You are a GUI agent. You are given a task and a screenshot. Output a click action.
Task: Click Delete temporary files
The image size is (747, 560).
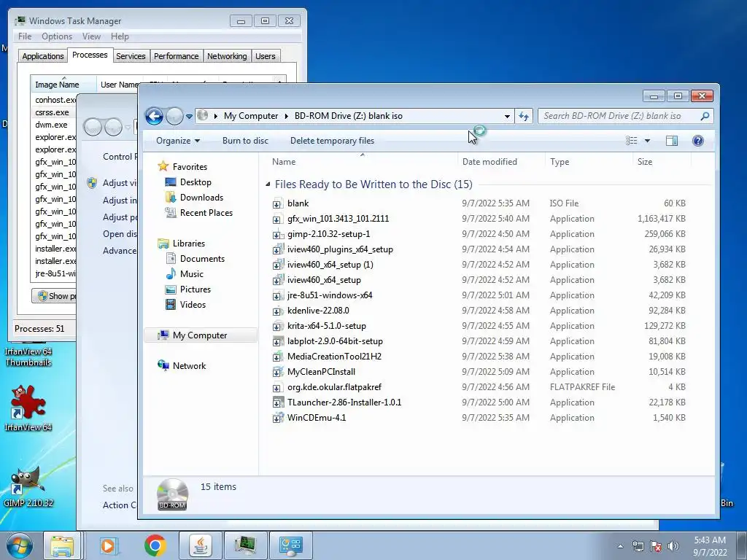(x=332, y=141)
